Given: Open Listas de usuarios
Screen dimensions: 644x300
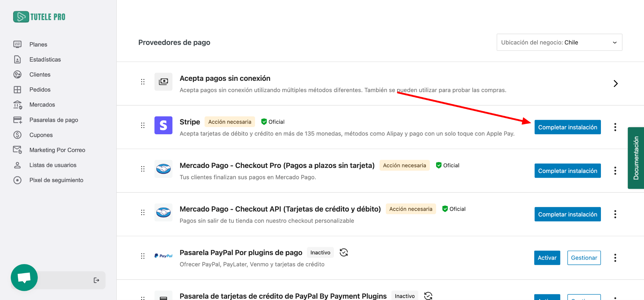Looking at the screenshot, I should tap(53, 165).
